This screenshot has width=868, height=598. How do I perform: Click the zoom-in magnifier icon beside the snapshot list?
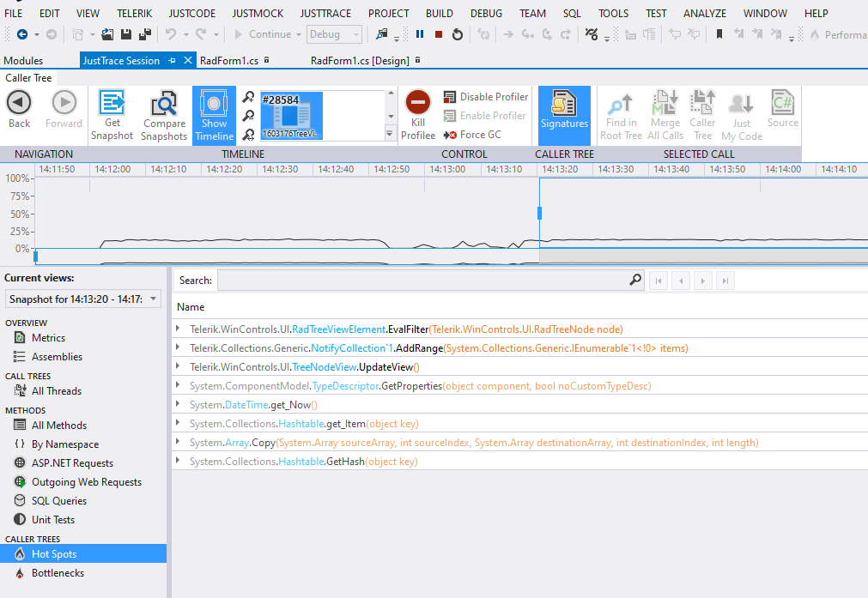tap(249, 97)
